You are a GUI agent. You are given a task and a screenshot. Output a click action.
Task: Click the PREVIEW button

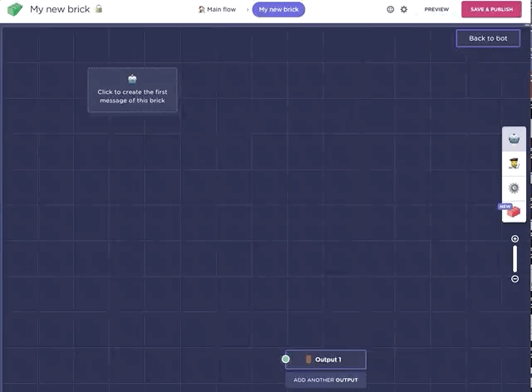(436, 9)
